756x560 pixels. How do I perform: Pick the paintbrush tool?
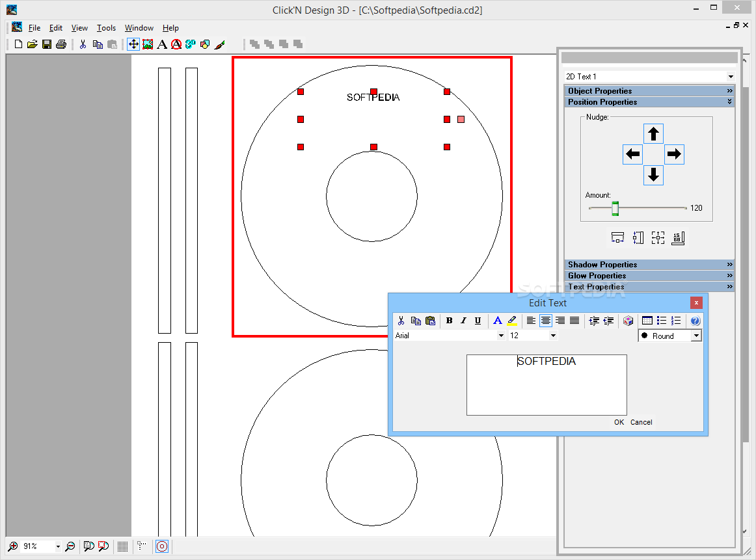click(220, 44)
